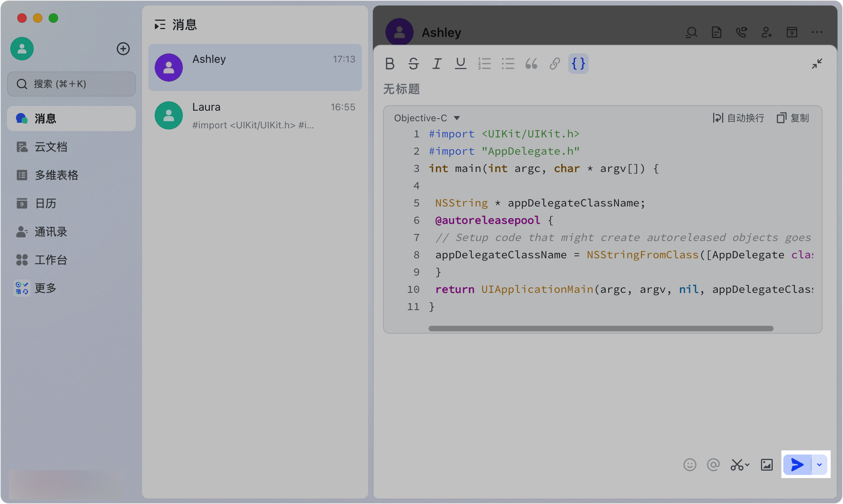Image resolution: width=843 pixels, height=504 pixels.
Task: Open more options in chat header
Action: pyautogui.click(x=817, y=33)
